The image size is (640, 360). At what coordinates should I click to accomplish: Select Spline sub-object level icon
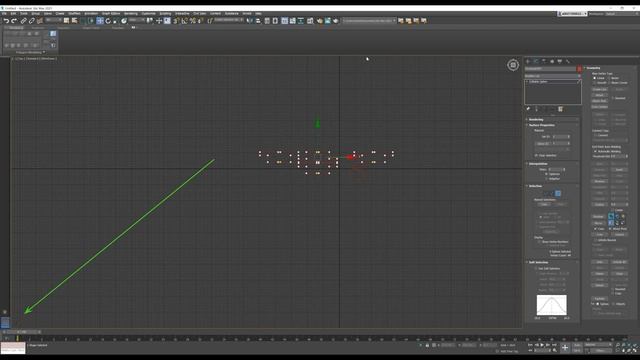point(558,193)
